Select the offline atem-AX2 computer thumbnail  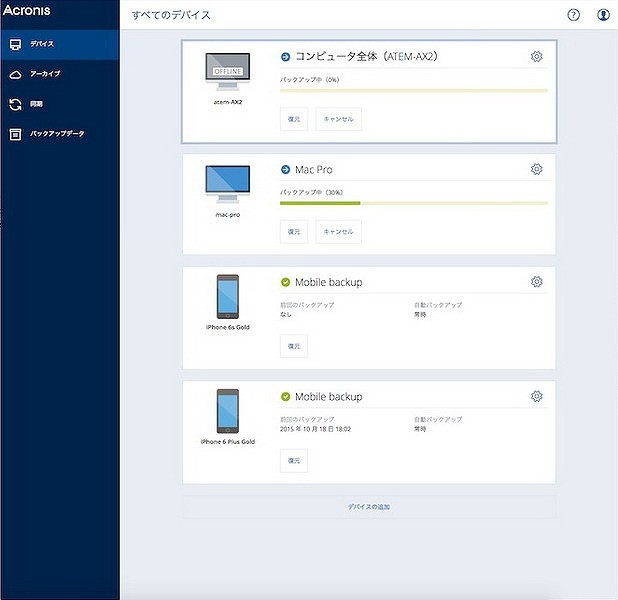[228, 72]
